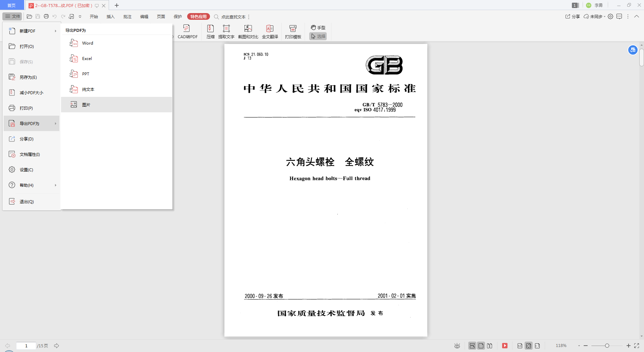This screenshot has width=644, height=352.
Task: Open 设置(C) settings in file menu
Action: coord(32,170)
